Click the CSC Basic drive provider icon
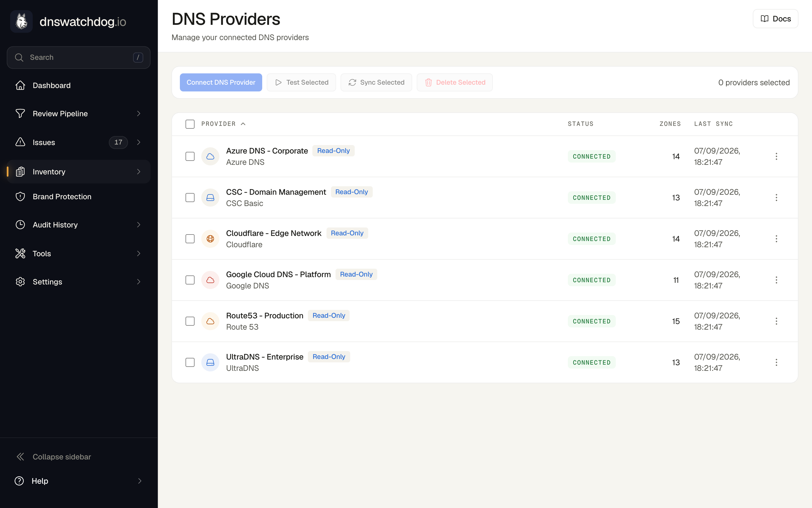Screen dimensions: 812x508 (210, 198)
